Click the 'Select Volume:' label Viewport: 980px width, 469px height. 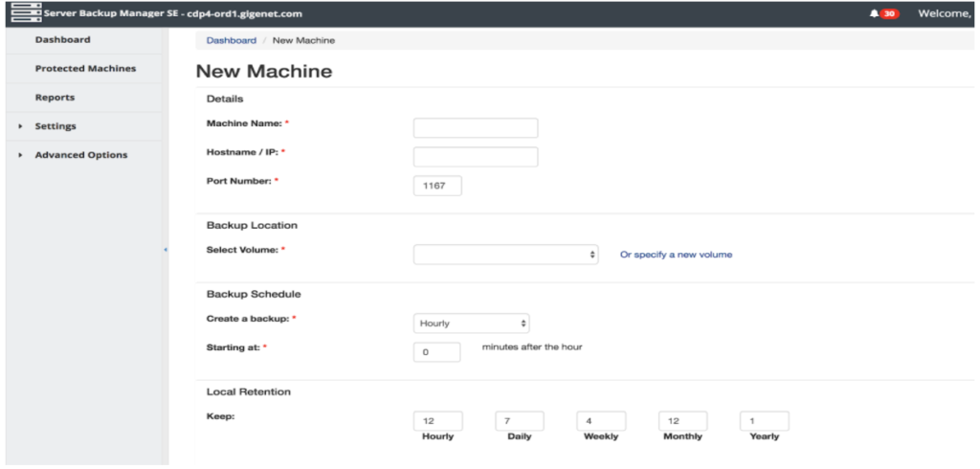[243, 250]
